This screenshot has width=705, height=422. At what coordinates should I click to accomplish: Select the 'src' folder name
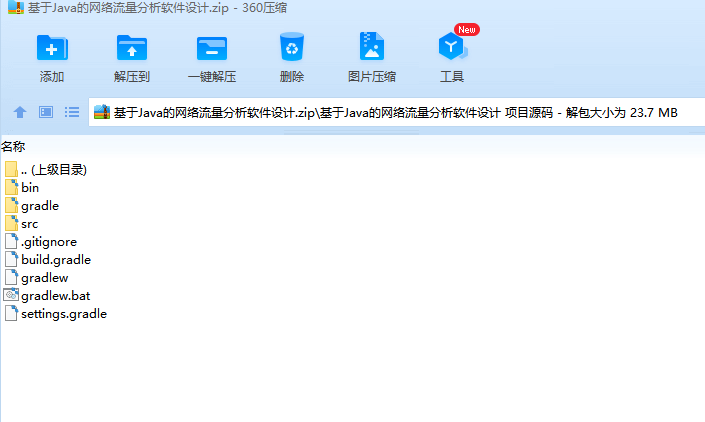[x=30, y=224]
